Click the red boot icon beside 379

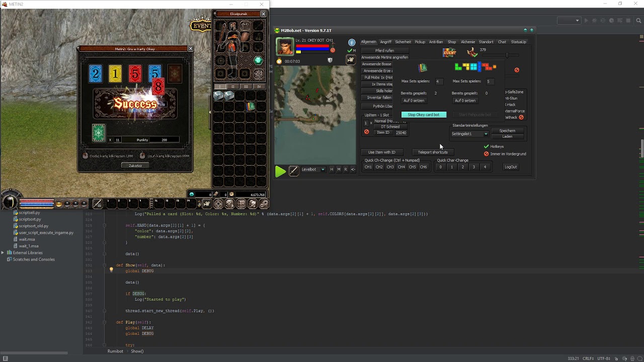[x=472, y=52]
